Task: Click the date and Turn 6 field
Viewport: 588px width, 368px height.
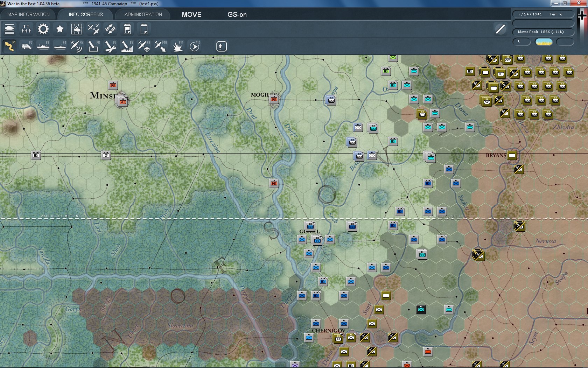Action: coord(544,14)
